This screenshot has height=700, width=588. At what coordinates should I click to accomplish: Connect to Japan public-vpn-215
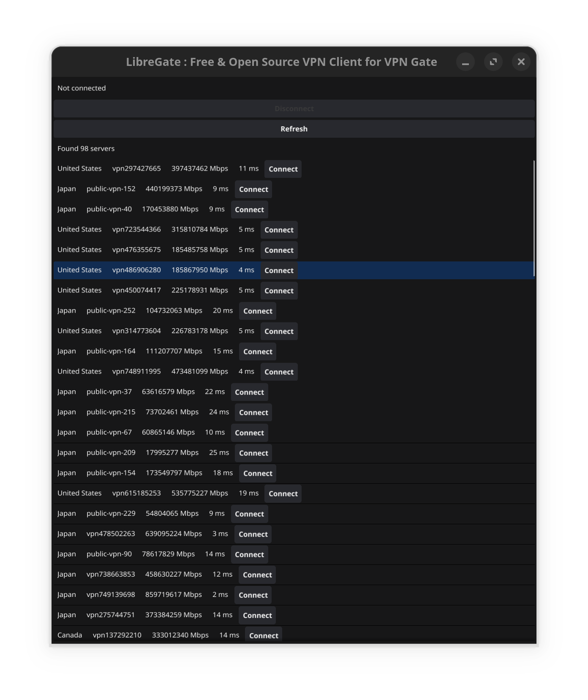point(253,412)
